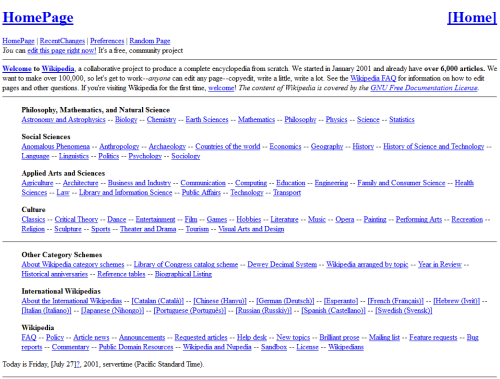Go to a Random Page
The image size is (500, 379).
pos(150,41)
